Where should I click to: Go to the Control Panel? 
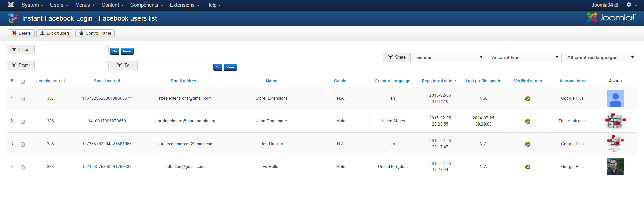pos(95,33)
